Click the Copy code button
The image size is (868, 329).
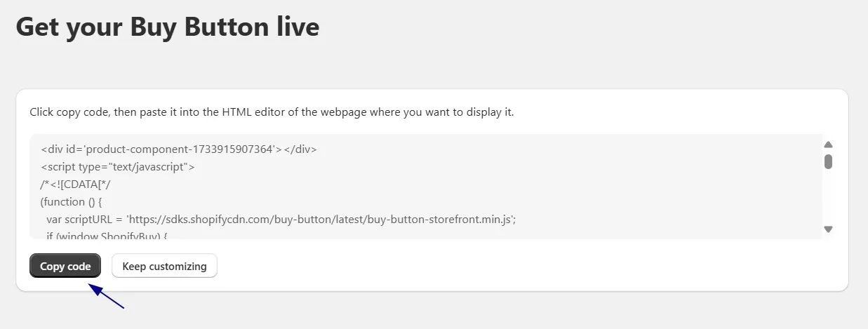click(x=65, y=266)
